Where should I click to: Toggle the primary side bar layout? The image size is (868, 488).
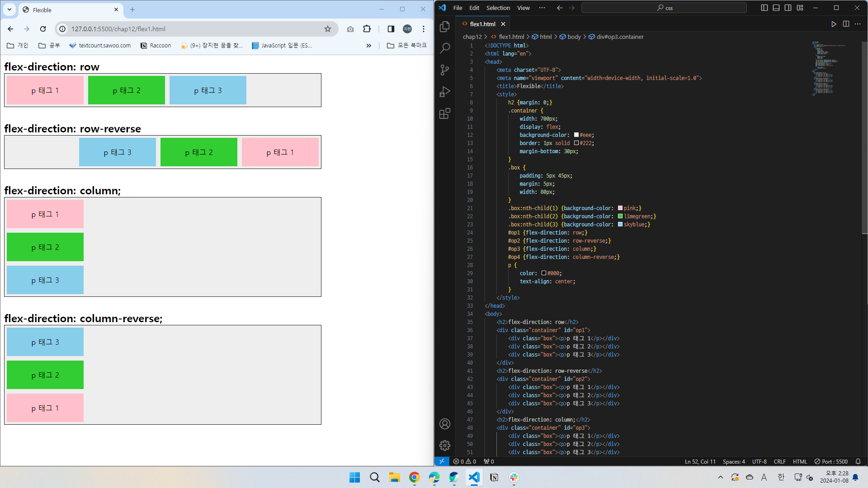pyautogui.click(x=764, y=8)
